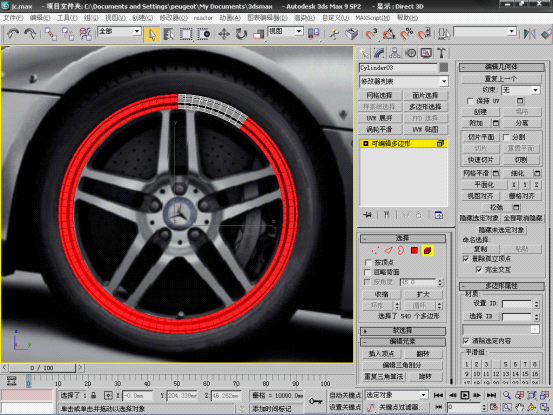Screen dimensions: 553x415
Task: Open the Utilities hammer panel tab
Action: [x=442, y=53]
